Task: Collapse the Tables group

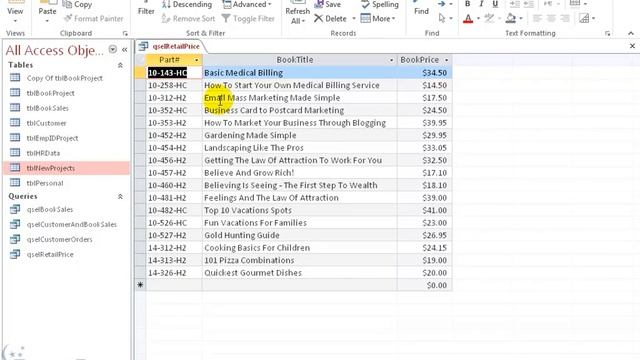Action: (120, 65)
